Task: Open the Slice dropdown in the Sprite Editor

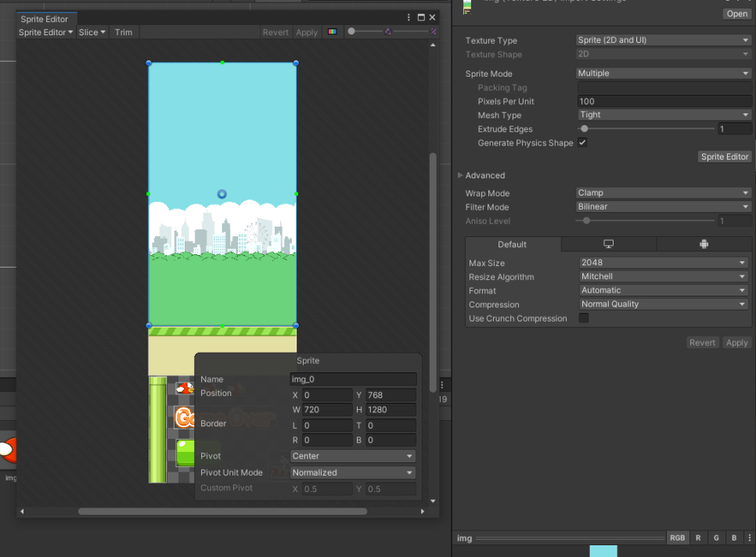Action: click(x=92, y=32)
